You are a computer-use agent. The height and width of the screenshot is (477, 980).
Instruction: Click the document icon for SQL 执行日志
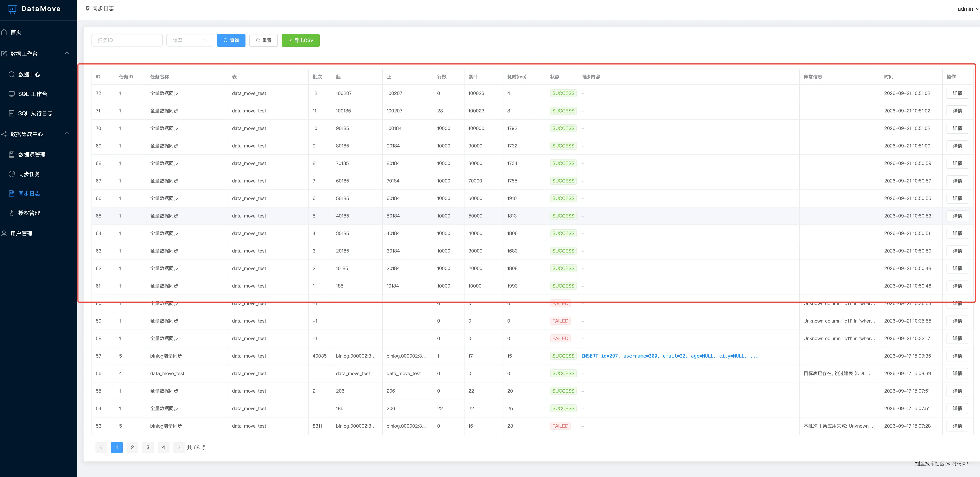12,113
